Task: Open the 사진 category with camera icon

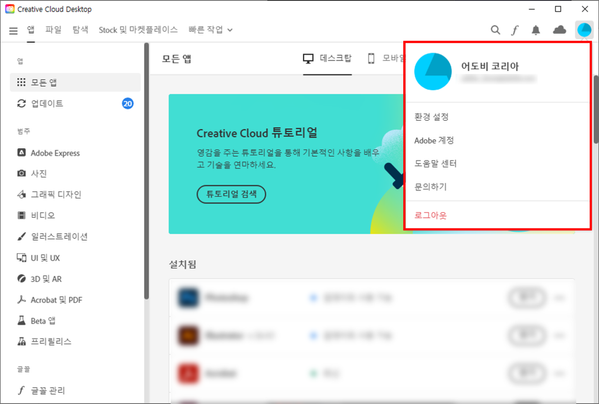Action: [x=32, y=173]
